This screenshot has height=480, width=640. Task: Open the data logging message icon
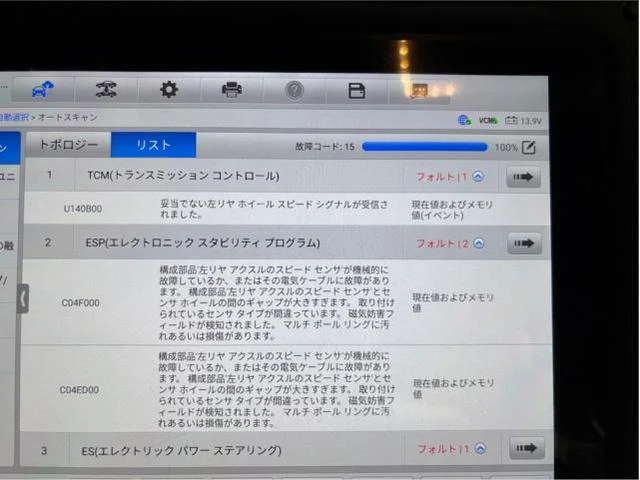click(x=421, y=91)
